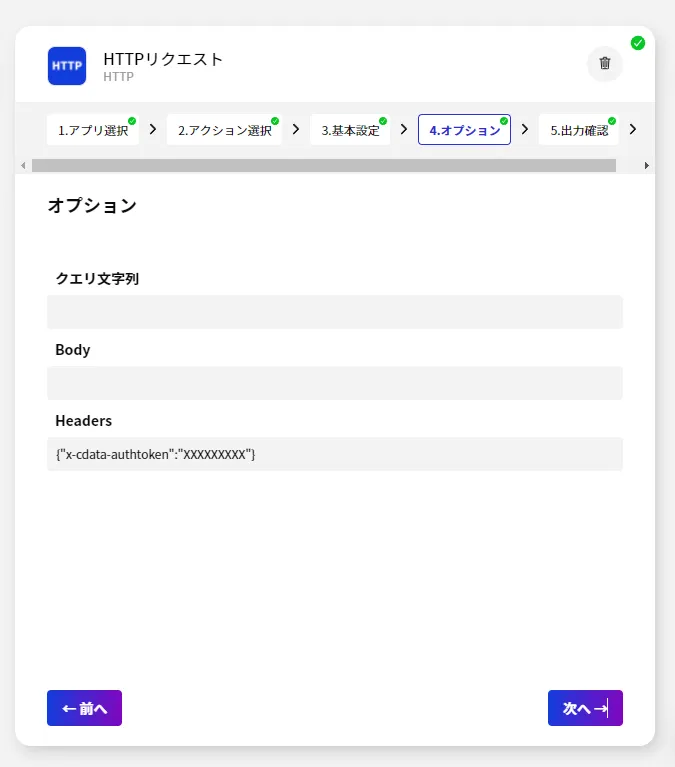This screenshot has width=675, height=767.
Task: Click the horizontal scrollbar thumb under steps
Action: 324,165
